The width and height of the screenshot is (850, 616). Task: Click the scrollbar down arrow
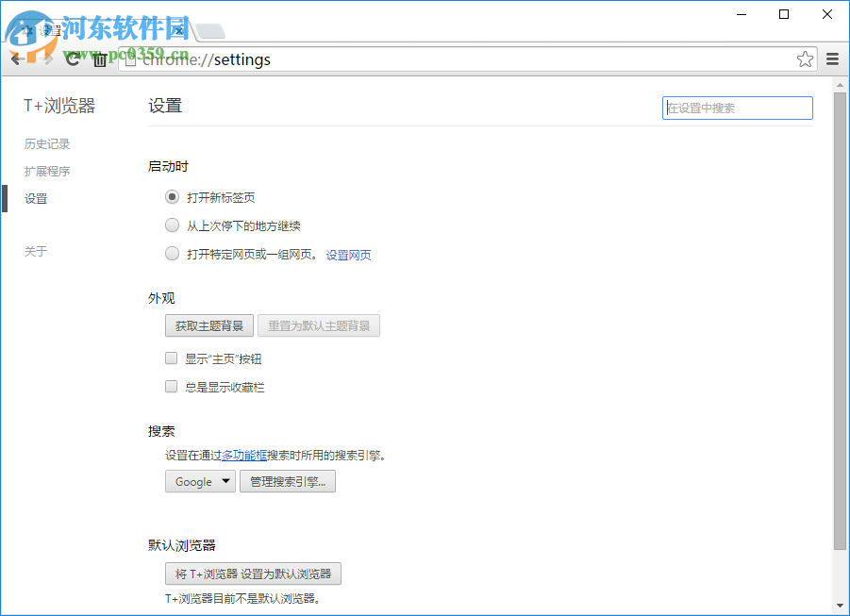841,605
